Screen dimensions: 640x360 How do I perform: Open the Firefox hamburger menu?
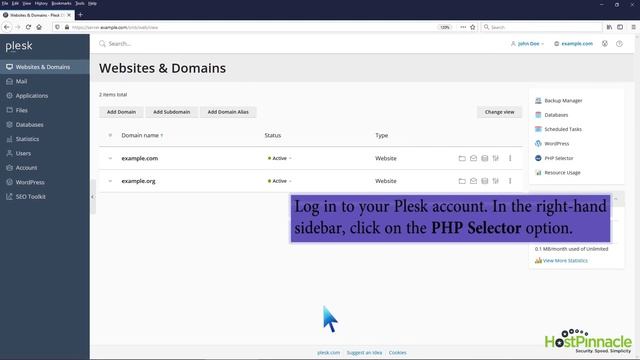(633, 27)
